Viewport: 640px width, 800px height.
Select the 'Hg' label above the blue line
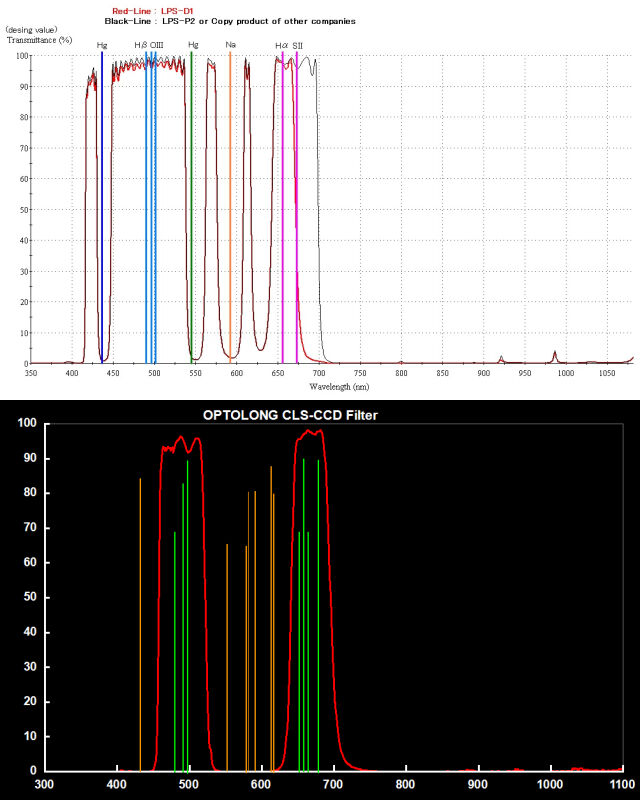point(102,45)
